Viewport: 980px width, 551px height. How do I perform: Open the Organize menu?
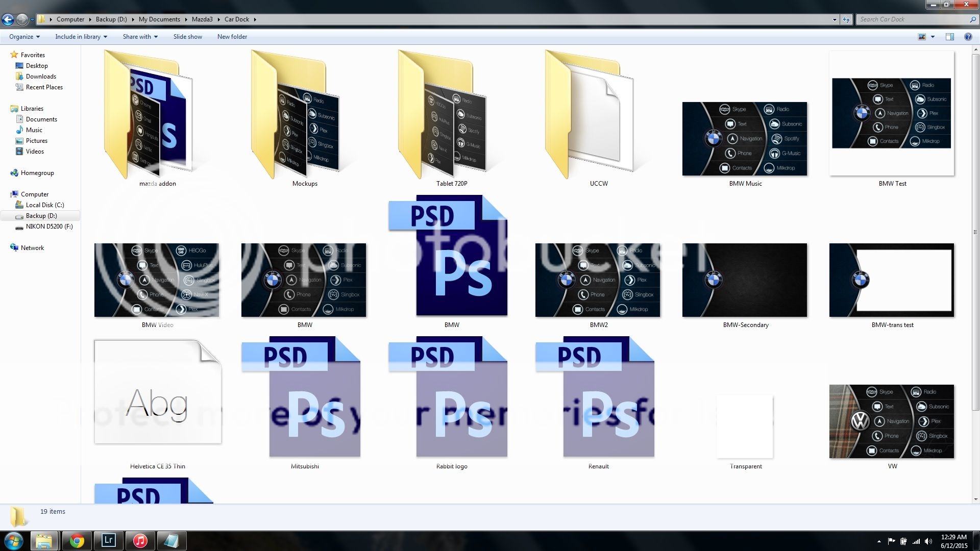coord(24,37)
